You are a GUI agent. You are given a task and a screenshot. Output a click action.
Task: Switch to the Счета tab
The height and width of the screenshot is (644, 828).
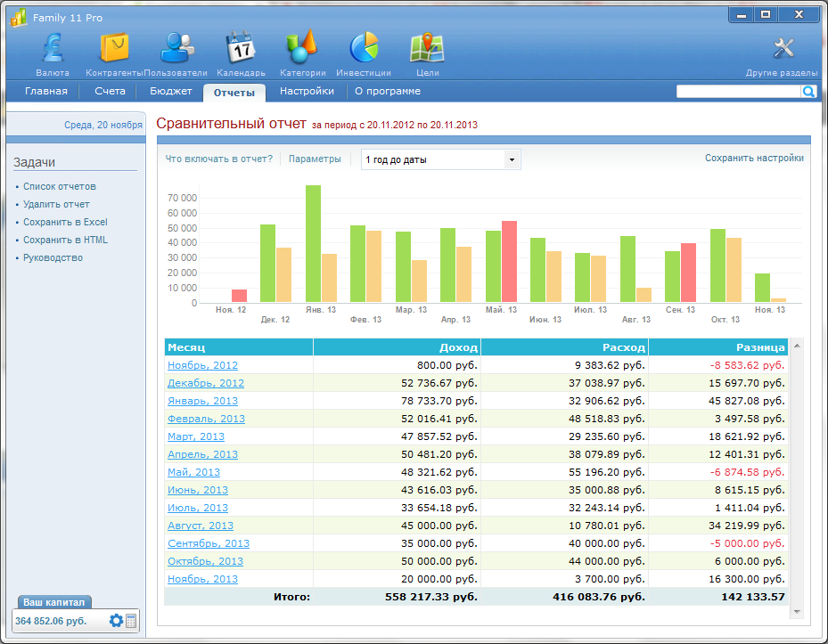pos(110,92)
